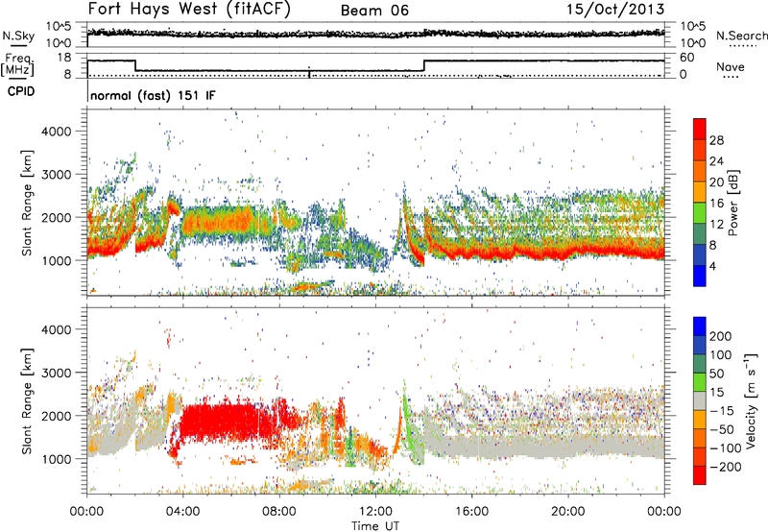
Task: Click the 'Beam 06' label
Action: [374, 11]
